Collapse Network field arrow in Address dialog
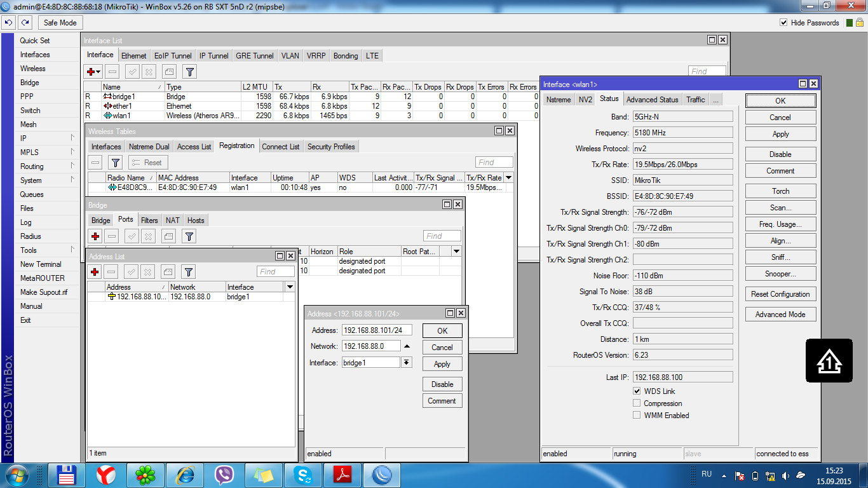868x488 pixels. click(x=407, y=346)
